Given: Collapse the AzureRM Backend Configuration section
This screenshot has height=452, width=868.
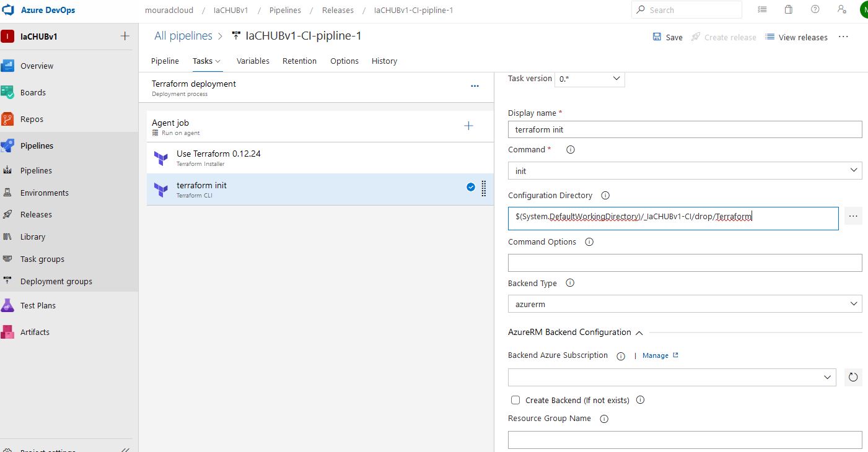Looking at the screenshot, I should [639, 332].
